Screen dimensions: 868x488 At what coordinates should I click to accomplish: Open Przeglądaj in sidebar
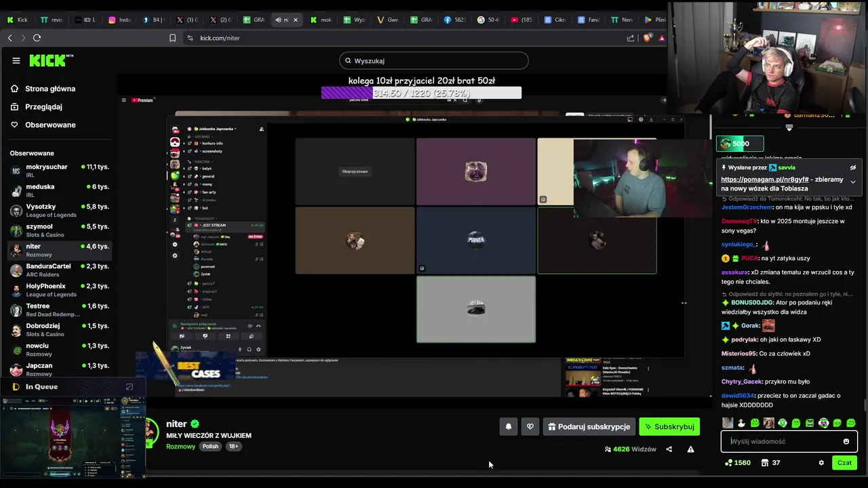coord(37,106)
